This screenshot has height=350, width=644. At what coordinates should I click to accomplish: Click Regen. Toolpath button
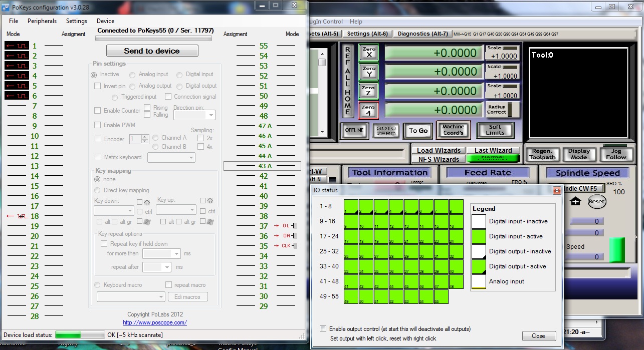coord(542,154)
